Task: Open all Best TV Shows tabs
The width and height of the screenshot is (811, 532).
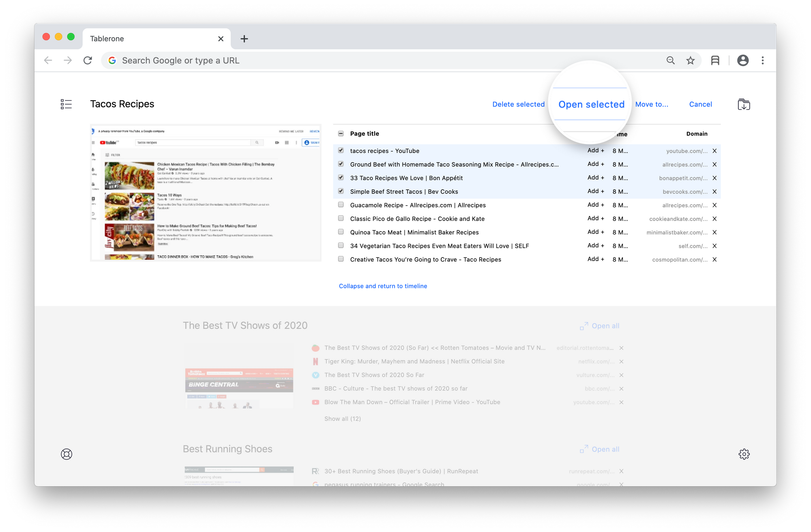Action: coord(599,326)
